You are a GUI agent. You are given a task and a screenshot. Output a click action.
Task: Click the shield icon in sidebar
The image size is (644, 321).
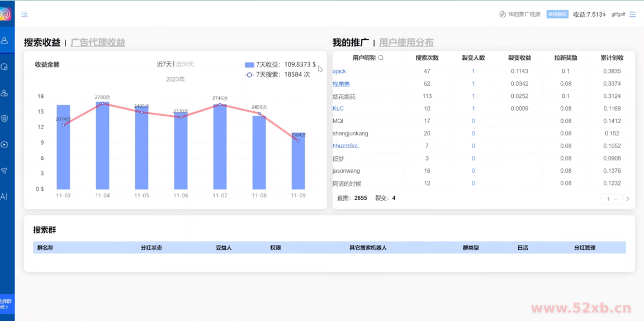(x=4, y=119)
